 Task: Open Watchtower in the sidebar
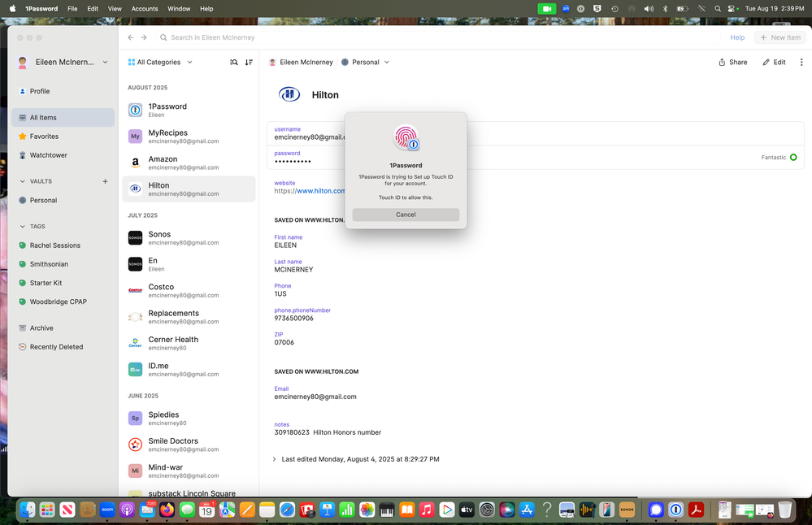(49, 155)
